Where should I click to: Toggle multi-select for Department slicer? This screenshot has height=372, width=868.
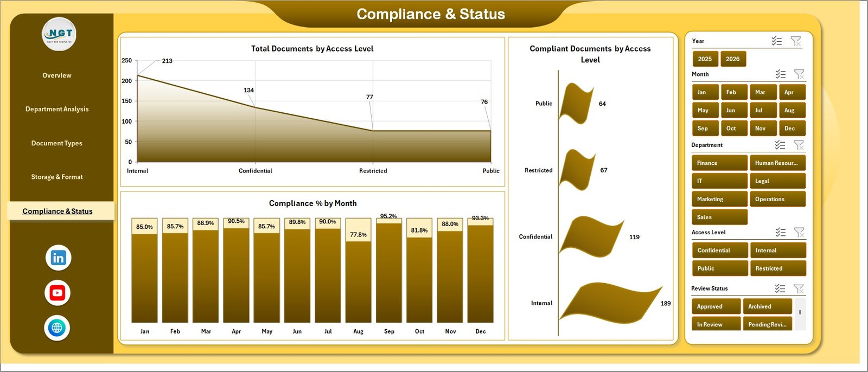pyautogui.click(x=780, y=145)
